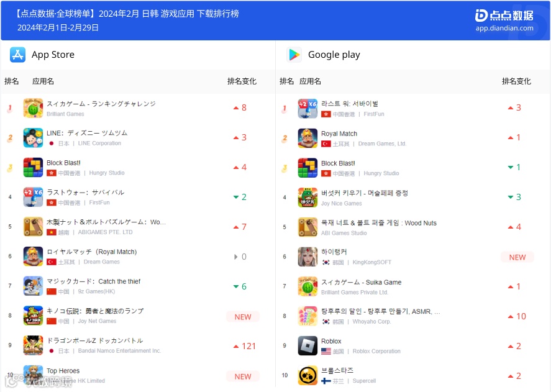
Task: Open the App Store Block Blast! icon
Action: click(x=33, y=167)
